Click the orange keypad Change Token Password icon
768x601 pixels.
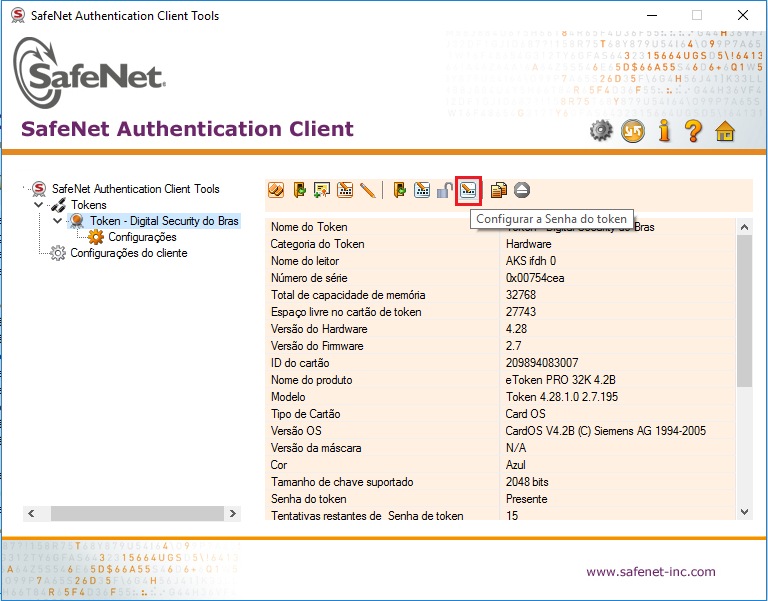[345, 190]
